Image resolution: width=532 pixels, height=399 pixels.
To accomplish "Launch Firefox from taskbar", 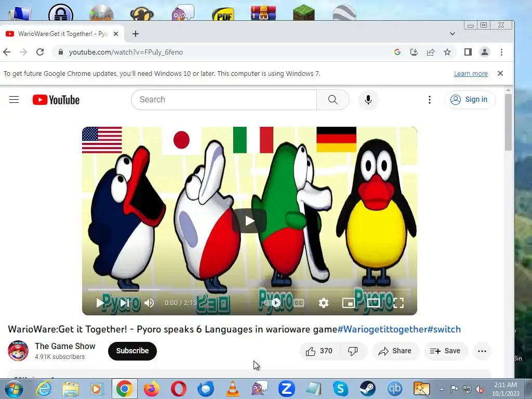I will [152, 389].
